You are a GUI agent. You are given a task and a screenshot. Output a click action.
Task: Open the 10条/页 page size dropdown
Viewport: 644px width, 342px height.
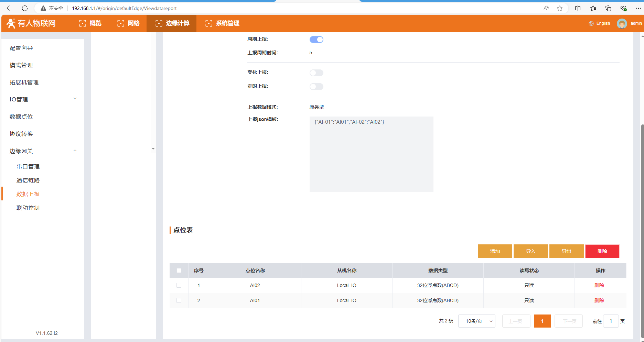pos(476,321)
